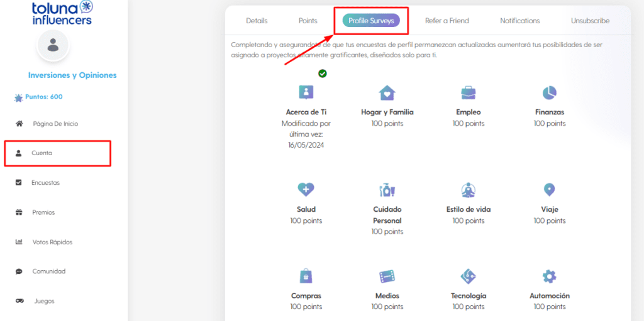
Task: Open the Estilo de vida icon
Action: pyautogui.click(x=468, y=189)
